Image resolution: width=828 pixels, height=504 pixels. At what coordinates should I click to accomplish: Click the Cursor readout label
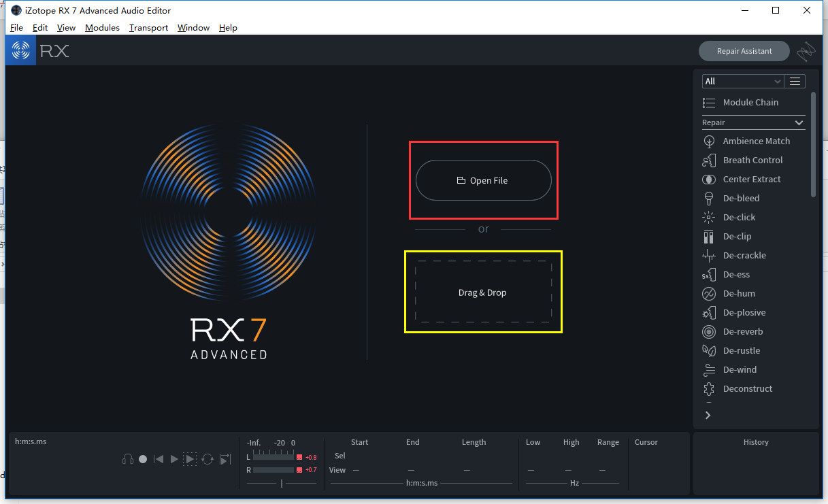tap(646, 442)
